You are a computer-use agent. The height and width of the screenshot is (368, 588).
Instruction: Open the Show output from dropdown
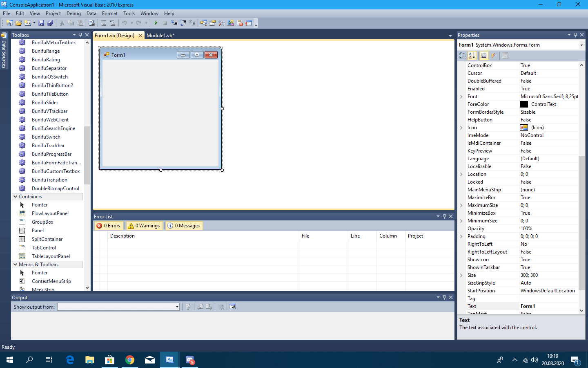tap(177, 307)
